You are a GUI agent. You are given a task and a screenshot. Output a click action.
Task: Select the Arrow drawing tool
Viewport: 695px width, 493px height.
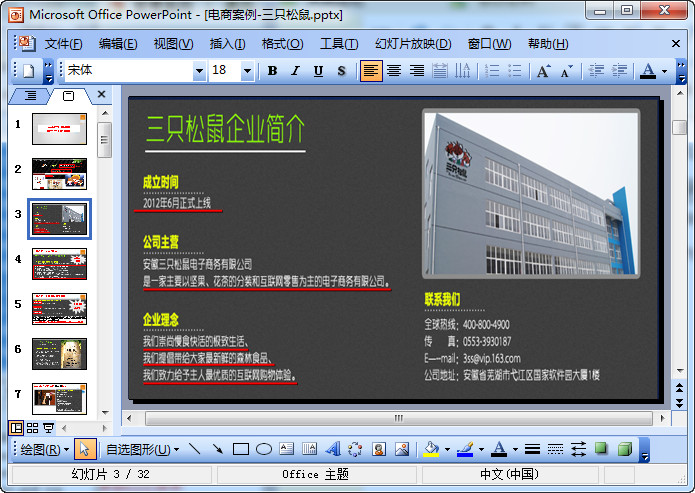(217, 449)
